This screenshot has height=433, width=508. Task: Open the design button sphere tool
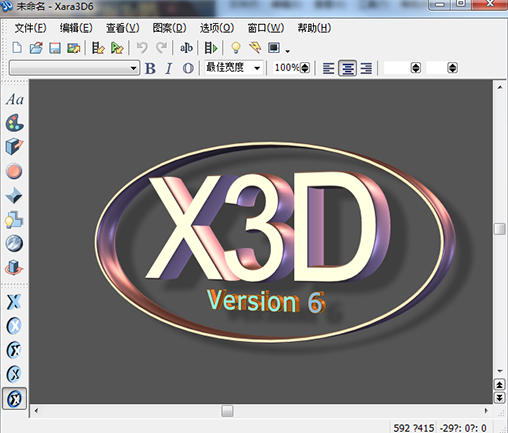click(14, 171)
